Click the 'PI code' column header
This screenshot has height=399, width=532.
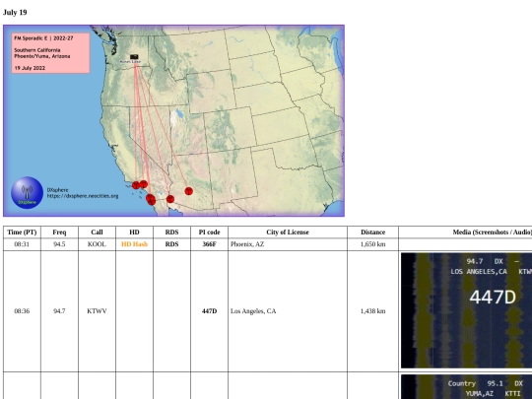coord(209,233)
